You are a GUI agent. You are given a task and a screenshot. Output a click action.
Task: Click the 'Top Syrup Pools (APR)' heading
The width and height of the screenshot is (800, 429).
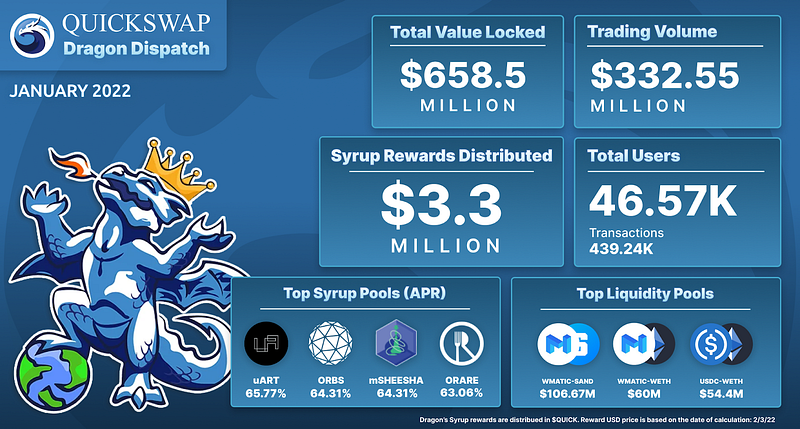point(365,293)
